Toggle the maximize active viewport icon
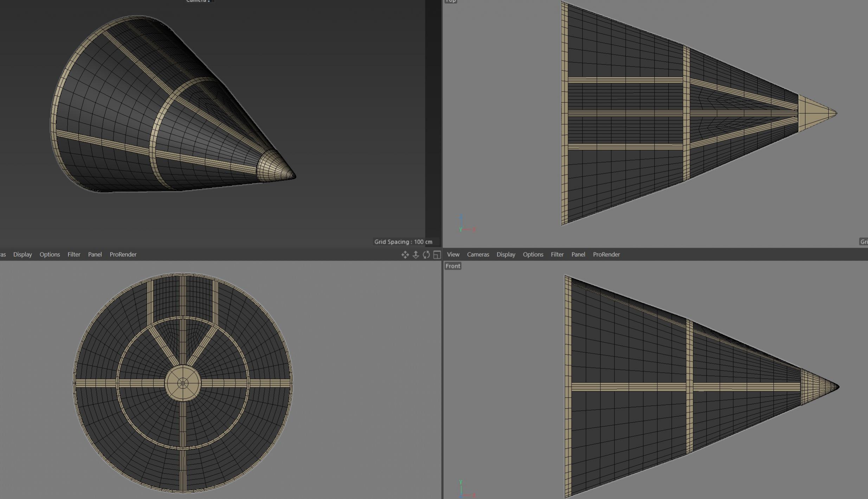868x499 pixels. click(x=437, y=255)
